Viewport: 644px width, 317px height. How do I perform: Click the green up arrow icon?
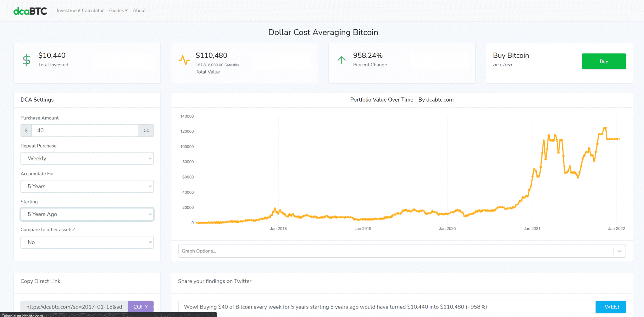(341, 60)
